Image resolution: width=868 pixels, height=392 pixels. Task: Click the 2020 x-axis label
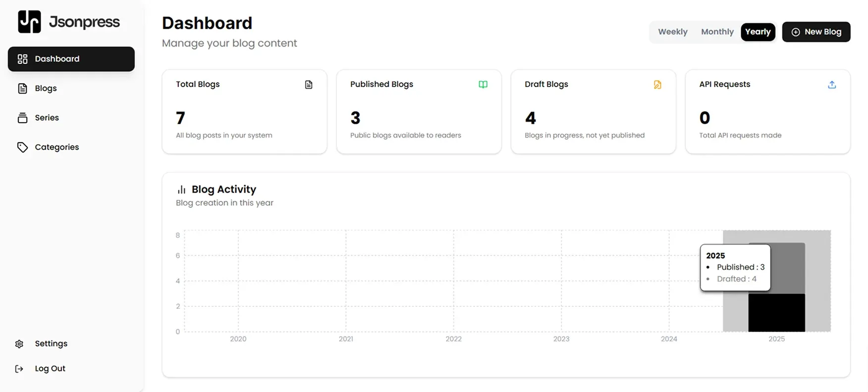[238, 339]
